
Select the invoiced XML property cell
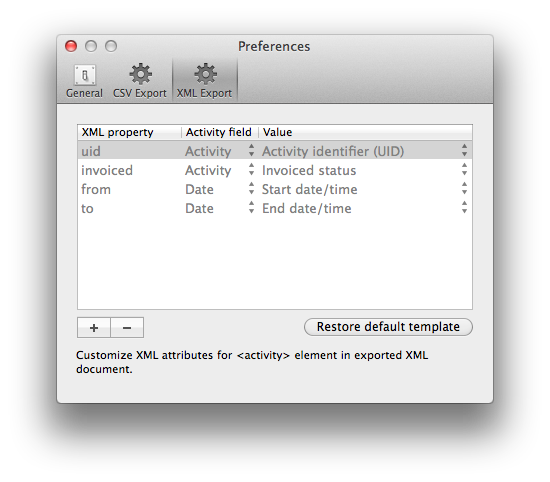(129, 170)
